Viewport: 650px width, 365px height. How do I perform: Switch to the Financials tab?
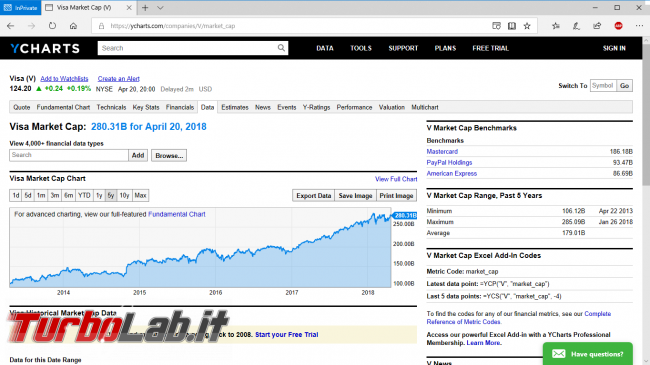point(180,107)
